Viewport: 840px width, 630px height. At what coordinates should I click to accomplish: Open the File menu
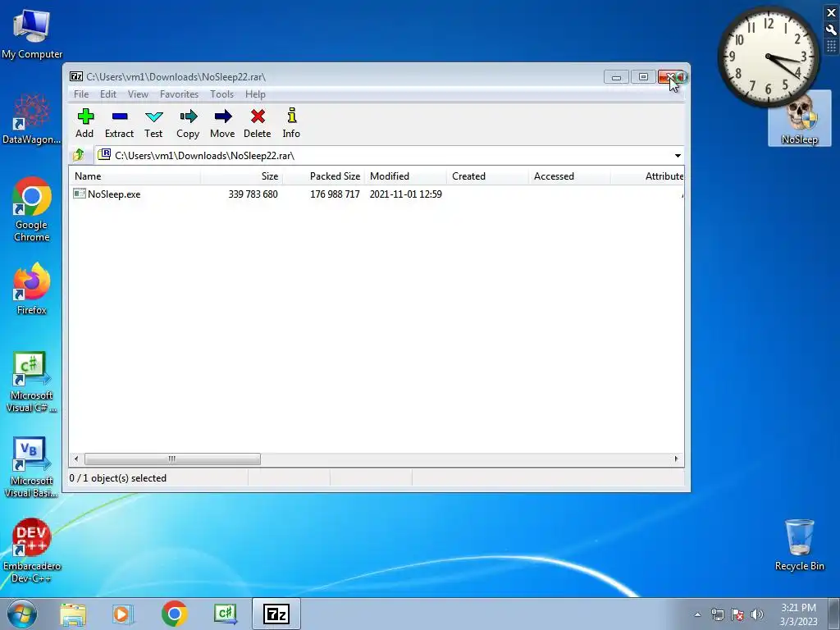pos(81,94)
